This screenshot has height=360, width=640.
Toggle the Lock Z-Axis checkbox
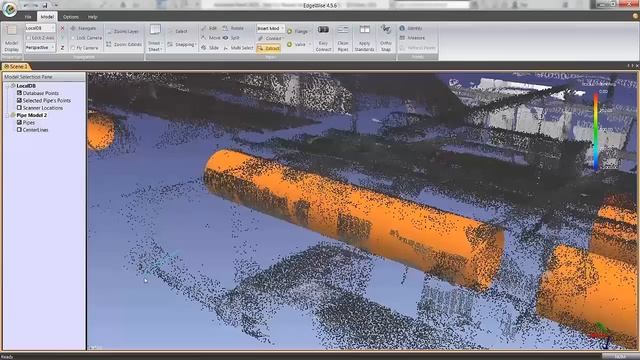(29, 38)
